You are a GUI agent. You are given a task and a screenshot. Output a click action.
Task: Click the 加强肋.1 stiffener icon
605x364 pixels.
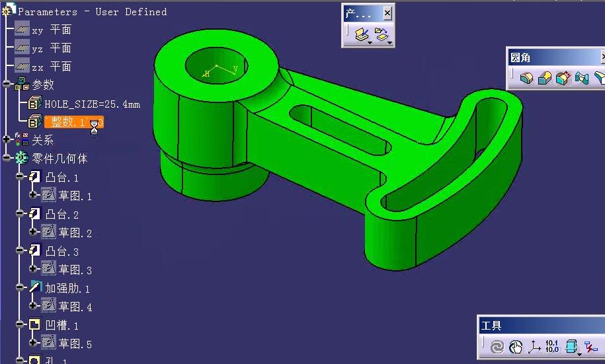click(35, 287)
